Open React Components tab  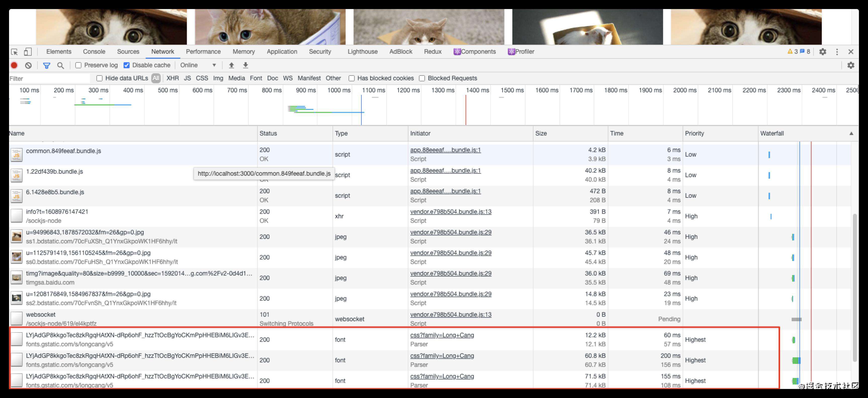(475, 51)
